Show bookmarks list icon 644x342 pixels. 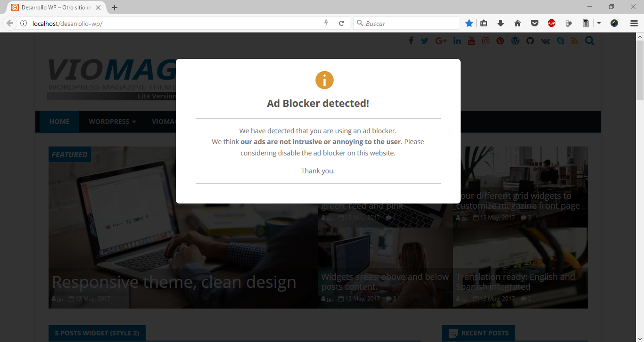pos(484,23)
